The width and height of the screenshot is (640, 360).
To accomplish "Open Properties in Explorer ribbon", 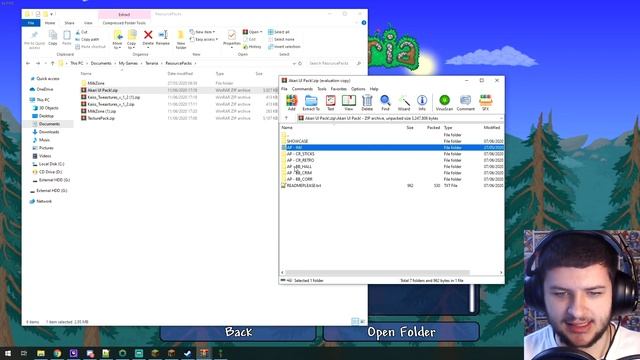I will tap(231, 38).
